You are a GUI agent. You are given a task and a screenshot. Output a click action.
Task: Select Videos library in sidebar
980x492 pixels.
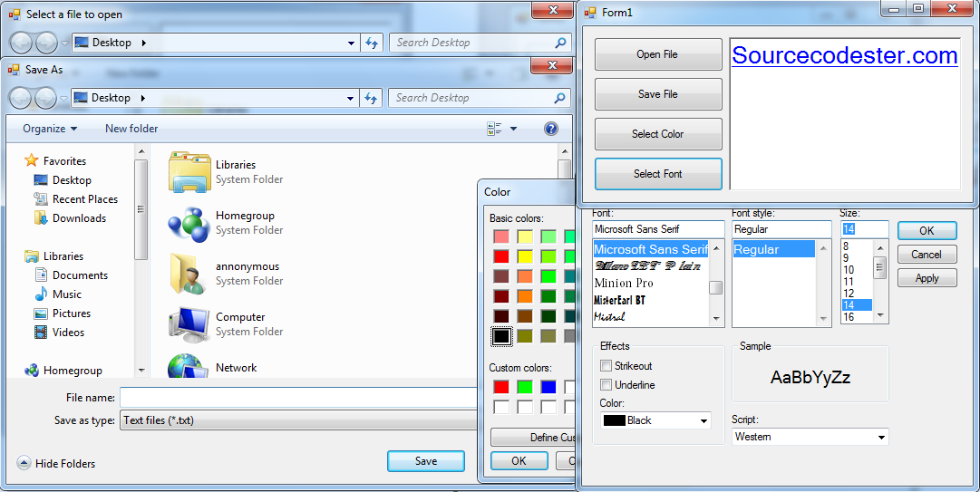tap(59, 333)
